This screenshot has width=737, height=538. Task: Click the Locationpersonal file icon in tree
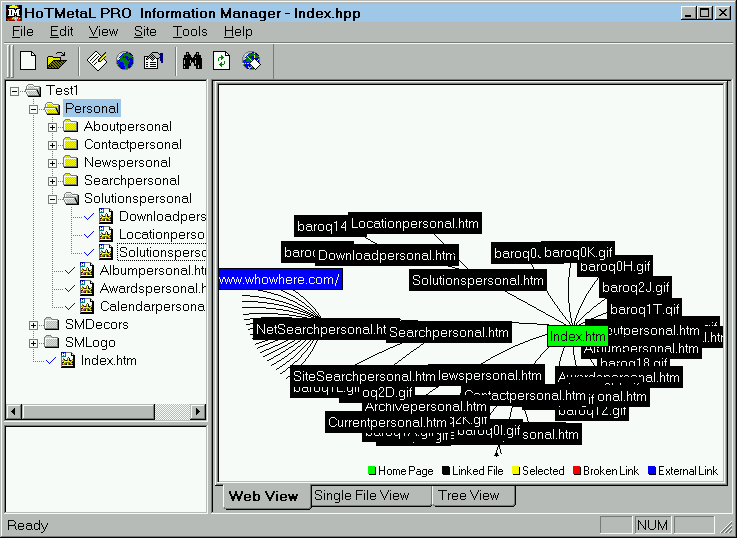pyautogui.click(x=106, y=234)
